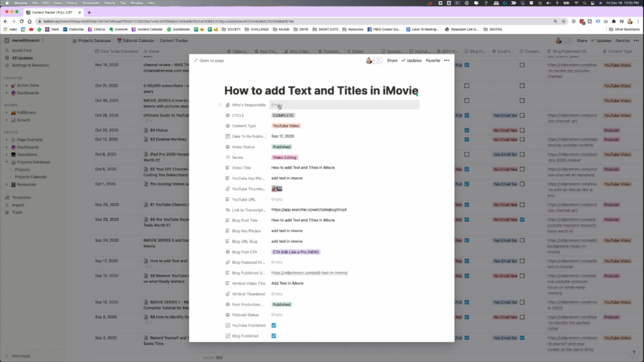Expand the Action Zone favorite

6,85
